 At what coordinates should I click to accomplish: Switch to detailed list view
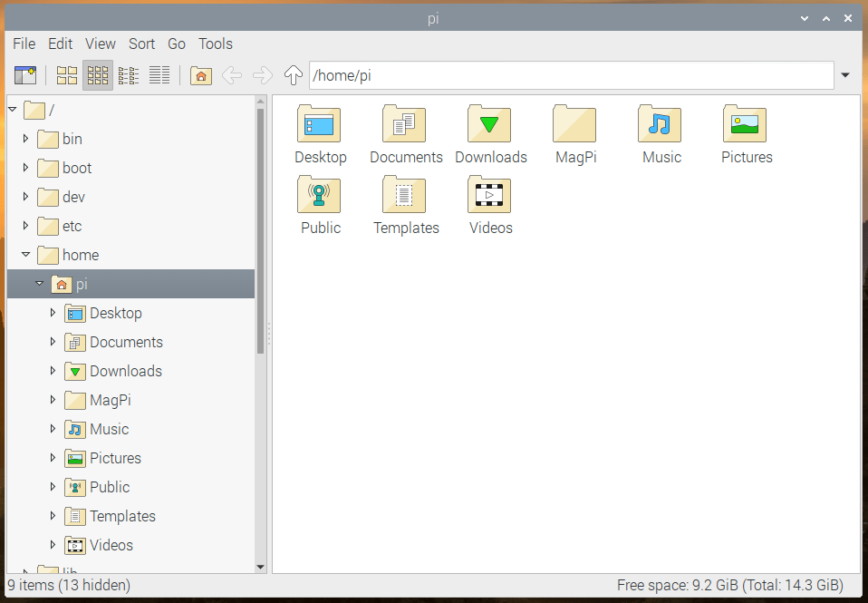coord(159,74)
